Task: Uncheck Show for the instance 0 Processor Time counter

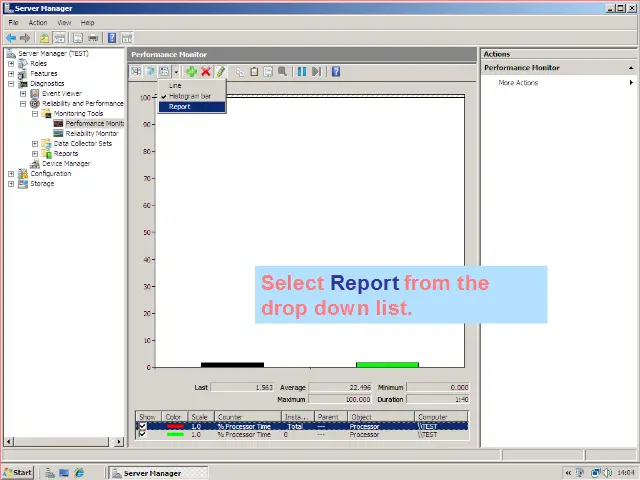Action: tap(142, 434)
